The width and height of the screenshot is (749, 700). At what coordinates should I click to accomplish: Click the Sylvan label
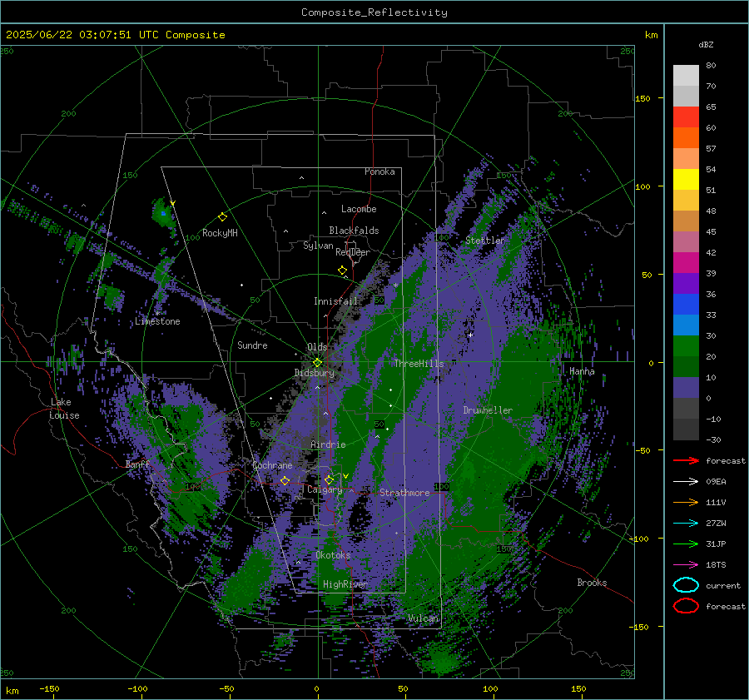point(318,246)
